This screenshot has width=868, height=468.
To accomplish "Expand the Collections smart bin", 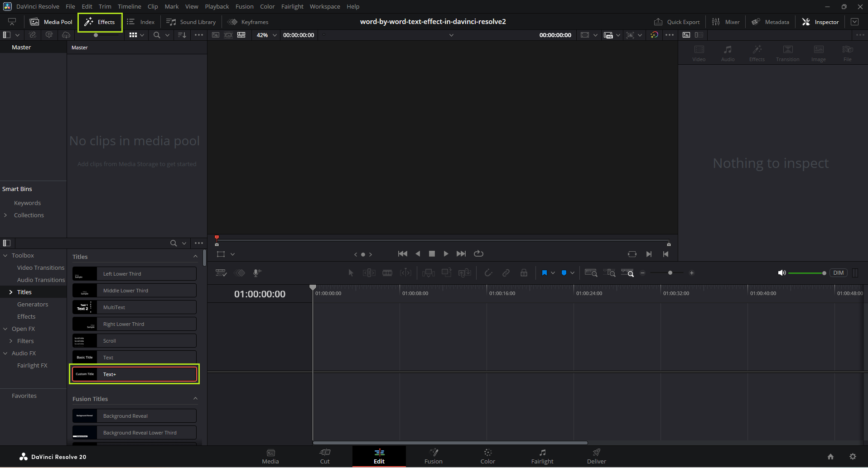I will [x=5, y=215].
